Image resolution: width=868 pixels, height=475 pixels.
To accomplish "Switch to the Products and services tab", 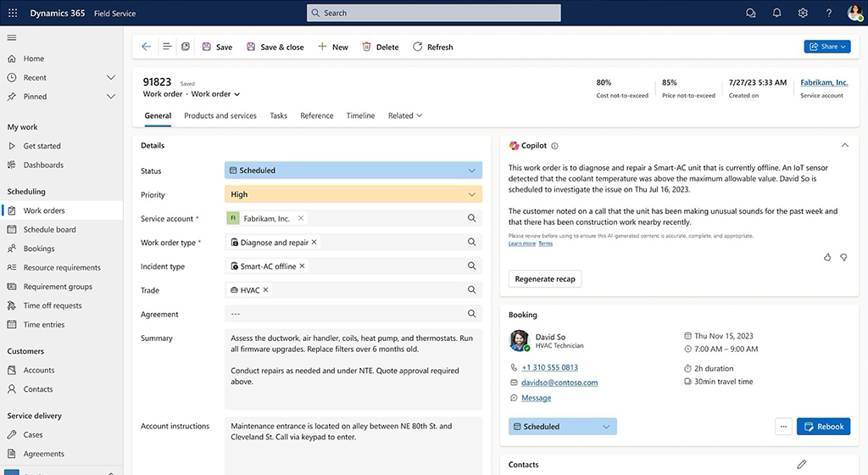I will click(x=220, y=115).
